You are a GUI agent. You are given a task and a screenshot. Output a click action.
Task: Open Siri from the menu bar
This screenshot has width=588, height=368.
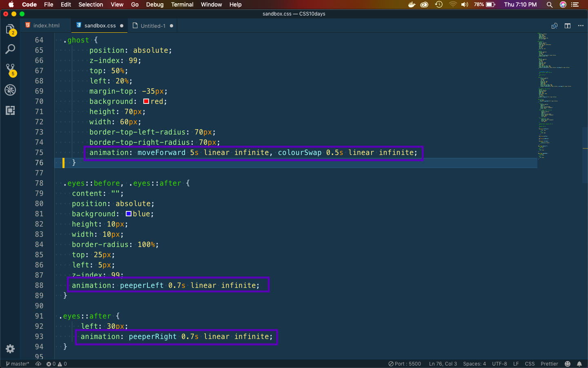pos(563,4)
